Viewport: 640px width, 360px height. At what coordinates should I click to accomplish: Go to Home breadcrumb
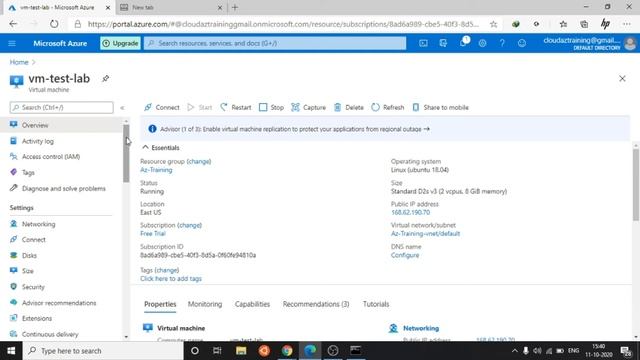tap(19, 62)
